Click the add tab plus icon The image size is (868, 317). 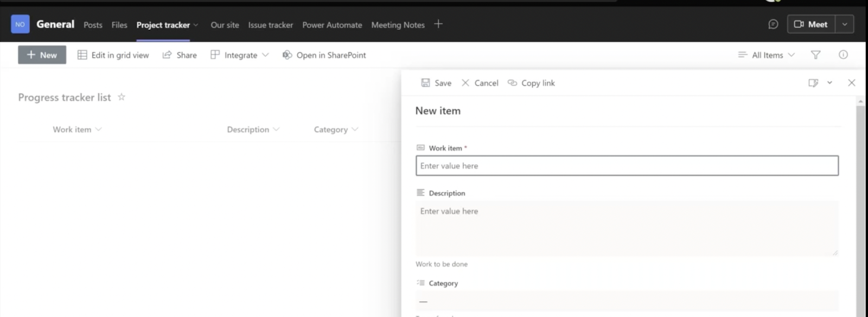pyautogui.click(x=438, y=24)
